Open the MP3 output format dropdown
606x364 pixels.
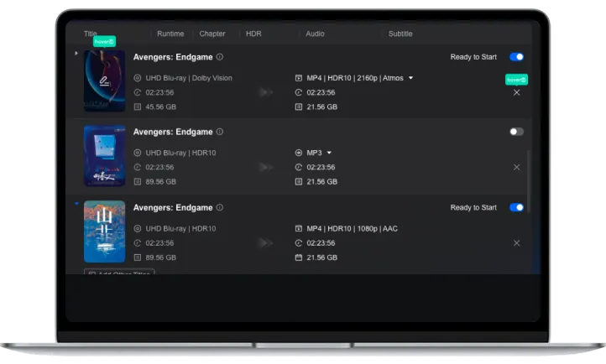329,153
